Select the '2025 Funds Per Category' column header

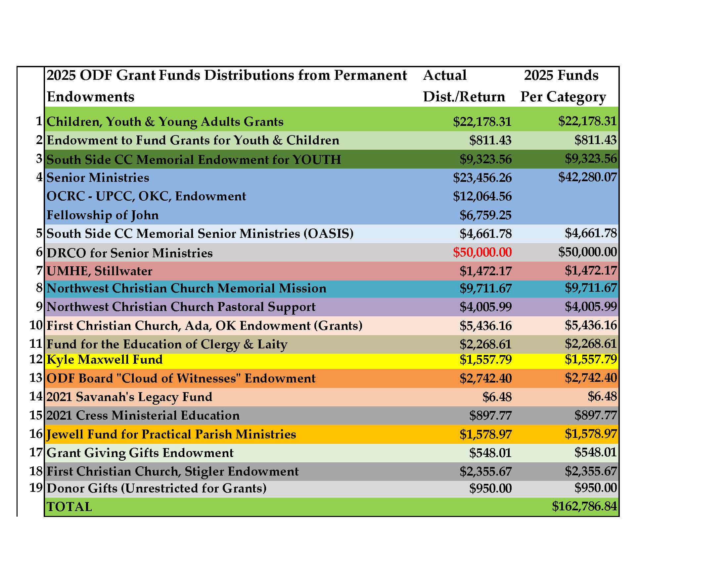click(x=563, y=86)
